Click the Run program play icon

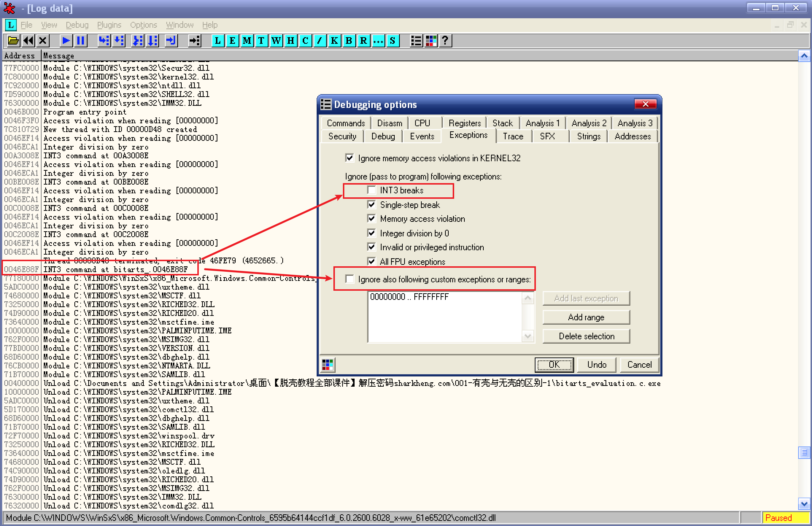pyautogui.click(x=66, y=40)
